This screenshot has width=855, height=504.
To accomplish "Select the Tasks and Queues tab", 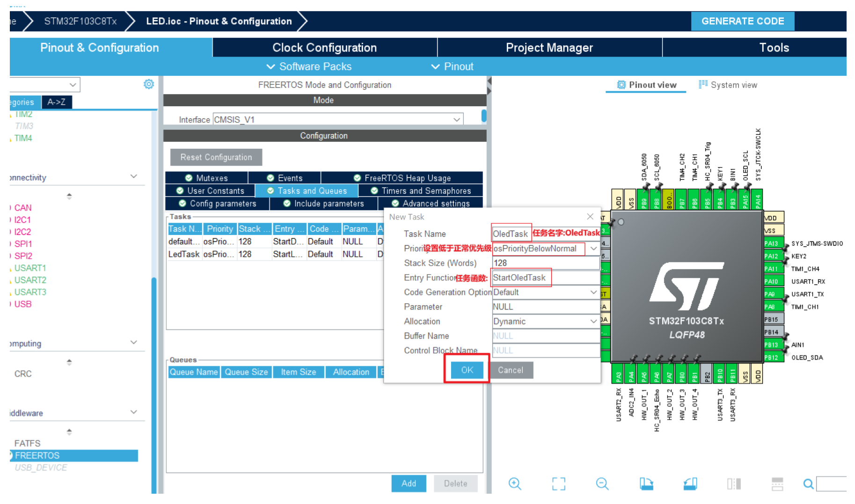I will 307,190.
